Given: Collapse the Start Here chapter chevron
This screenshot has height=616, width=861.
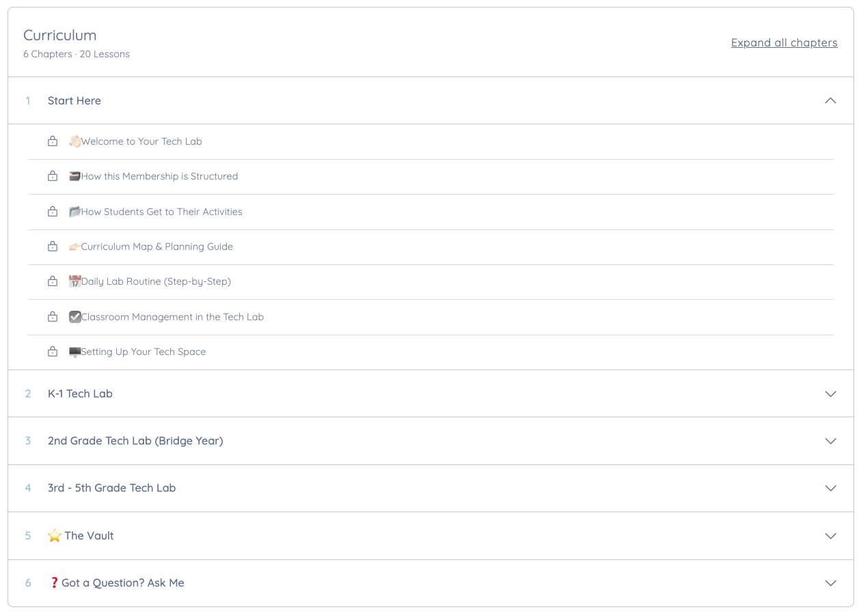Looking at the screenshot, I should tap(831, 100).
